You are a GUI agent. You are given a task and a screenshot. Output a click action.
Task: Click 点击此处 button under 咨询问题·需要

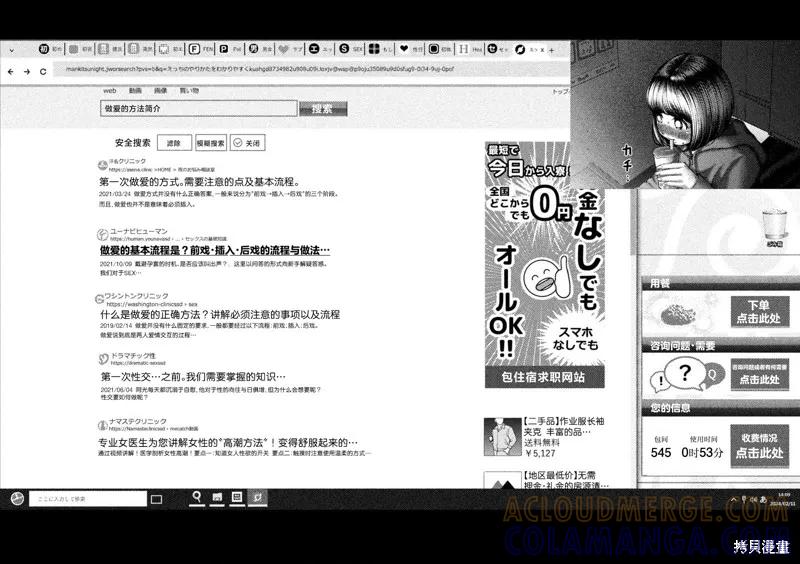coord(760,375)
